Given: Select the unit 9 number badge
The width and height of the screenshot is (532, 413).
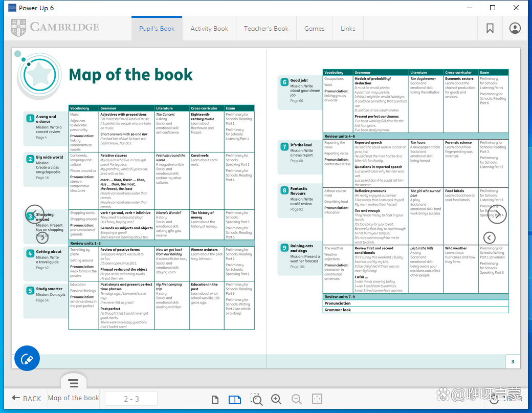Looking at the screenshot, I should pos(284,248).
